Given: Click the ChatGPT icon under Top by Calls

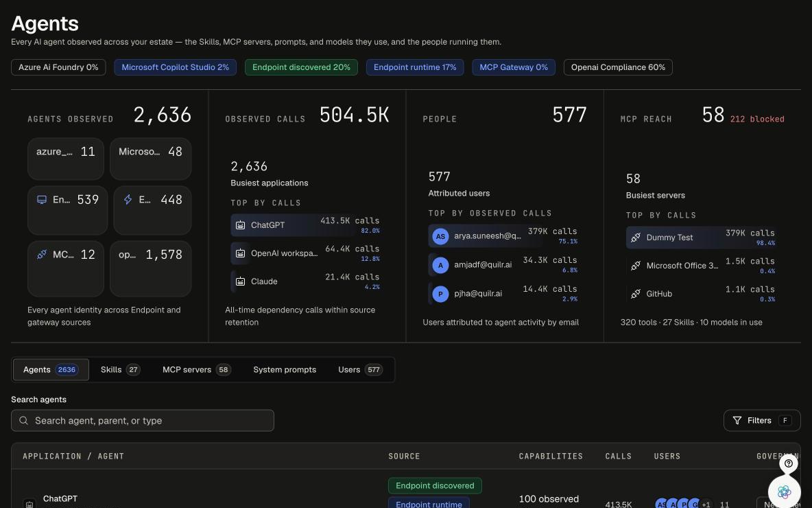Looking at the screenshot, I should point(240,225).
